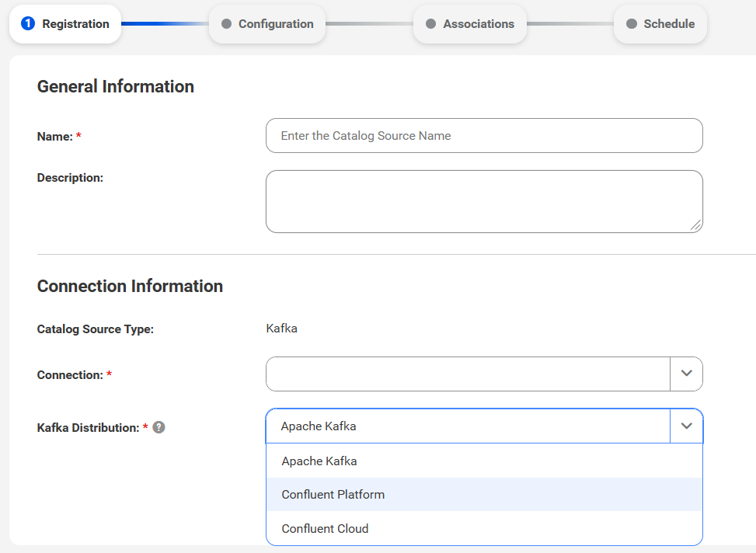Grab the Description resize handle

[695, 225]
